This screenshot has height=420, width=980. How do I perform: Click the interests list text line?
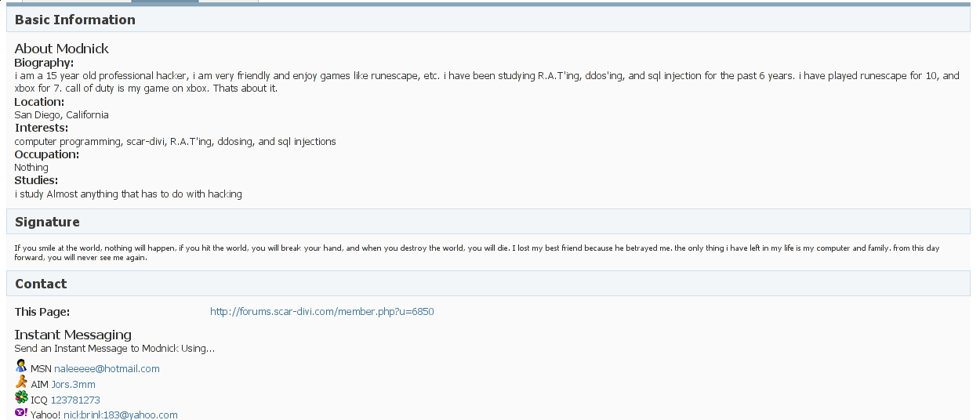(175, 142)
